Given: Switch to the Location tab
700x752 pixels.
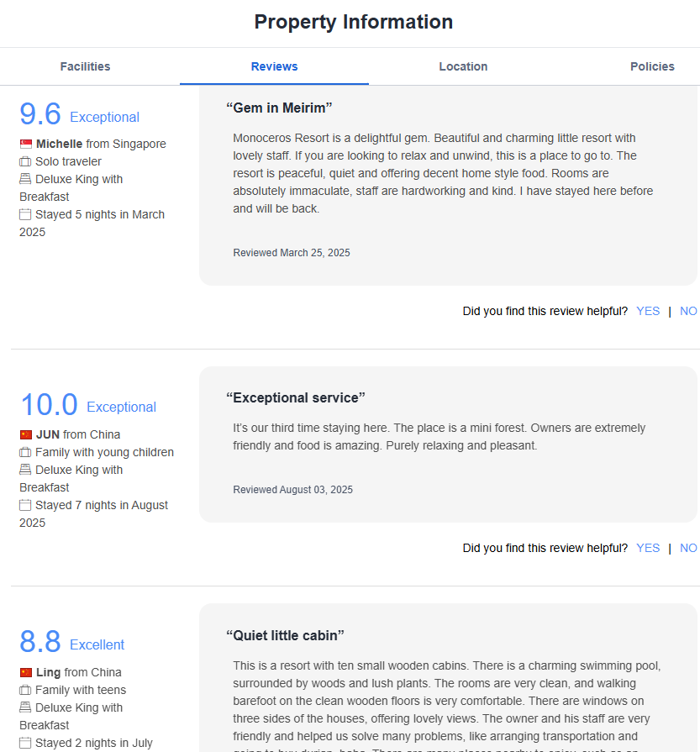Looking at the screenshot, I should [463, 66].
